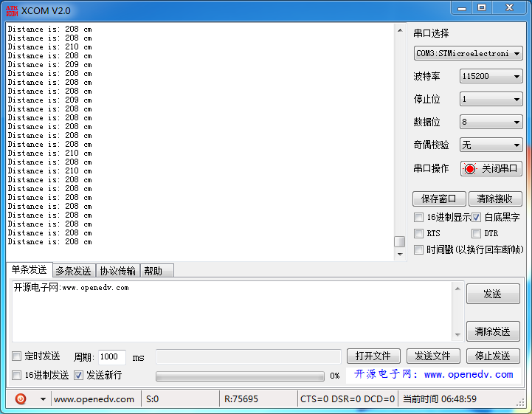Maximize the XCOM window
The height and width of the screenshot is (414, 532).
click(482, 8)
